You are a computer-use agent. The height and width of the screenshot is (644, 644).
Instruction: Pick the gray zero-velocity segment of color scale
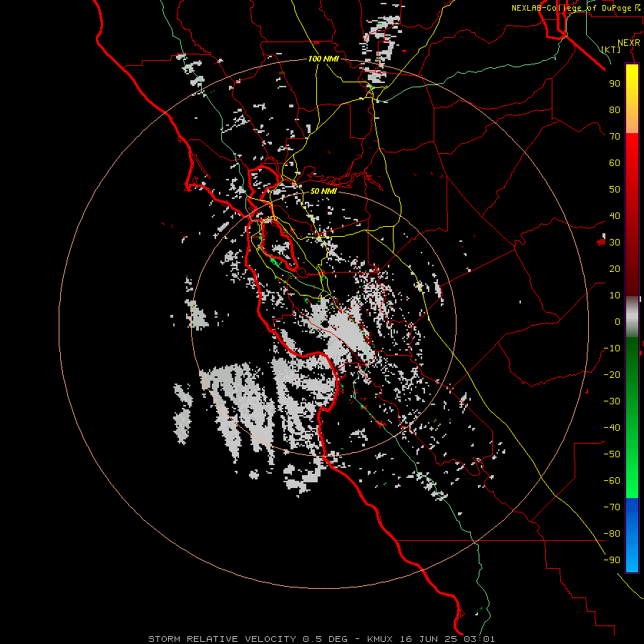pyautogui.click(x=632, y=316)
